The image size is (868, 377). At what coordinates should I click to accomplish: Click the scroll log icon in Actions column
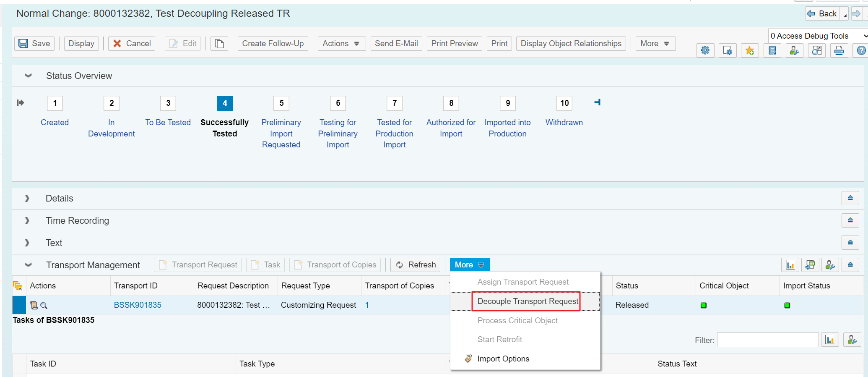(x=34, y=306)
